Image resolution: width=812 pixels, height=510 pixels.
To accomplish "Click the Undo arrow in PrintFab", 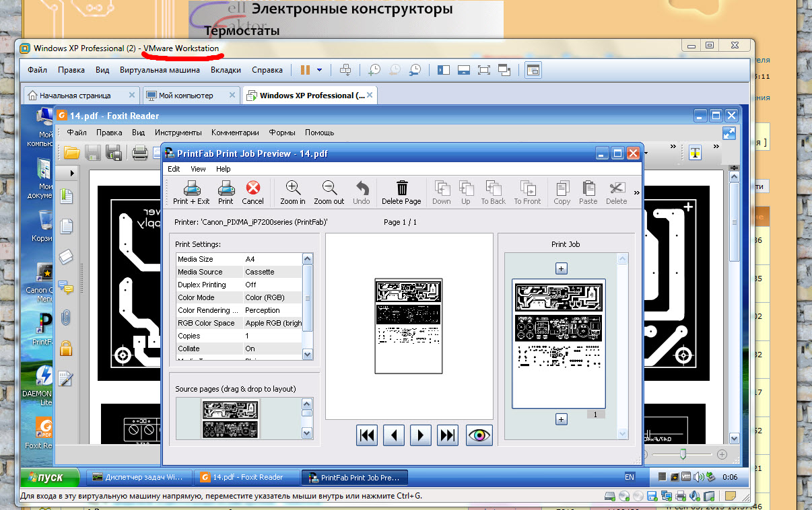I will pos(362,192).
